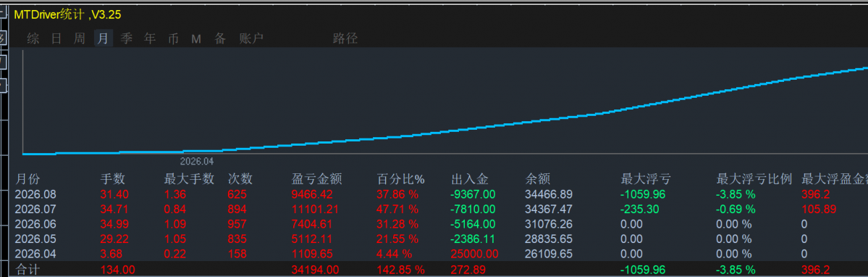Click max floating profit 105.89
Viewport: 868px width, 277px height.
pos(819,209)
